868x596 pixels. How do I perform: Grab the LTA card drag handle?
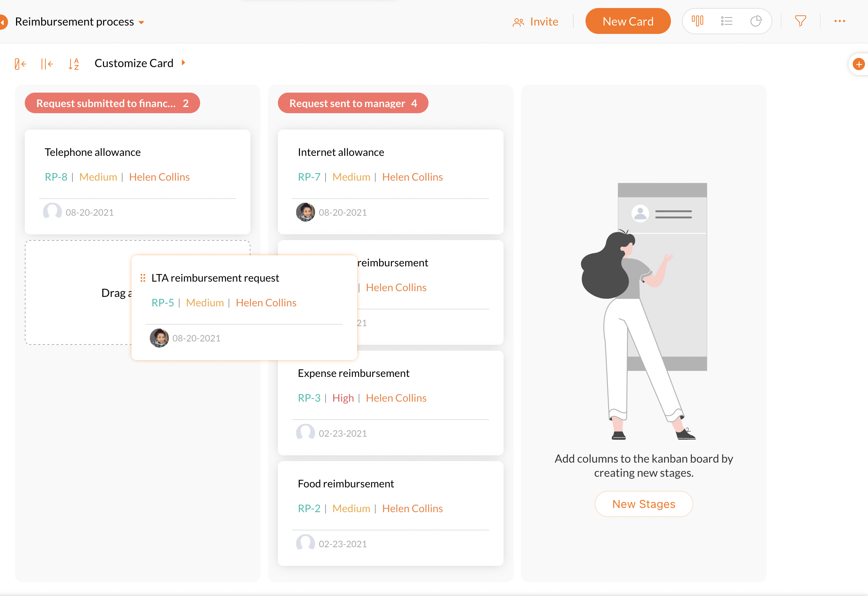[143, 278]
